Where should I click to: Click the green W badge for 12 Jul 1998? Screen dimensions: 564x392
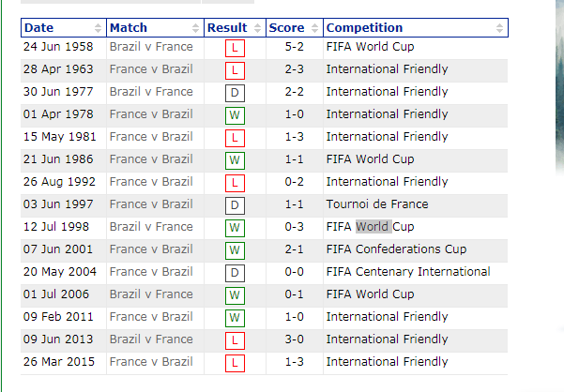click(x=235, y=228)
